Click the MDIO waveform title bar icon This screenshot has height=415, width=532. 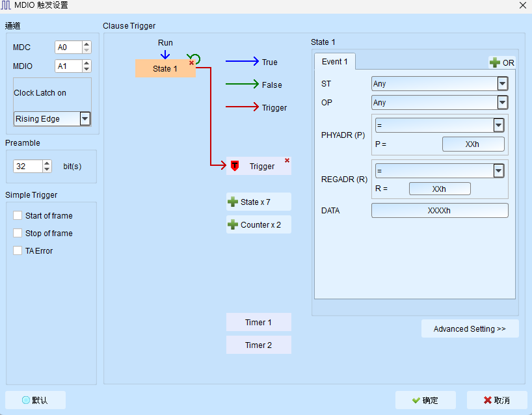coord(6,5)
